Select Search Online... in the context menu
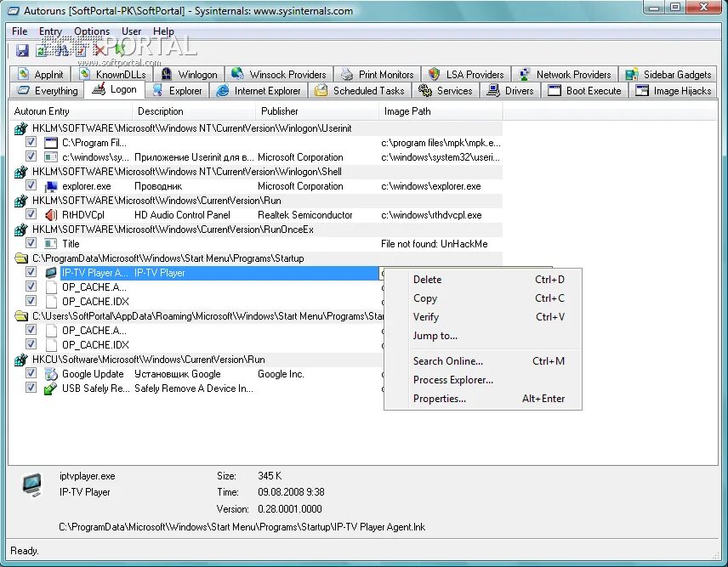The image size is (728, 567). pos(483,361)
